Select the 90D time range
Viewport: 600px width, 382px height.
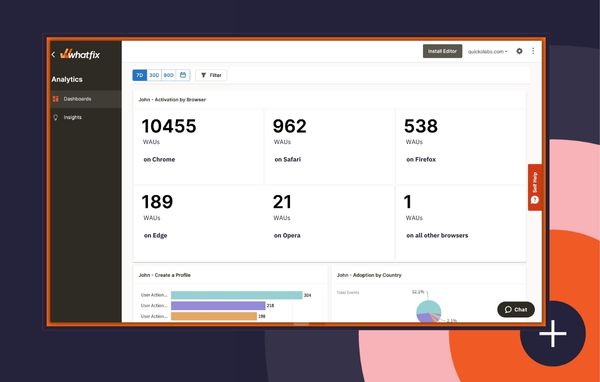[x=168, y=75]
